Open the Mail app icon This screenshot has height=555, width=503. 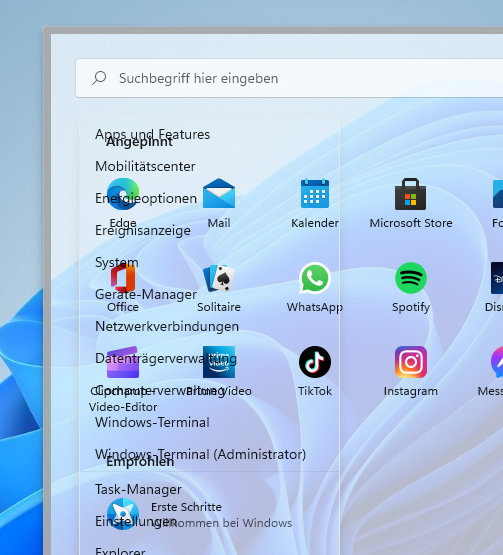click(x=219, y=194)
